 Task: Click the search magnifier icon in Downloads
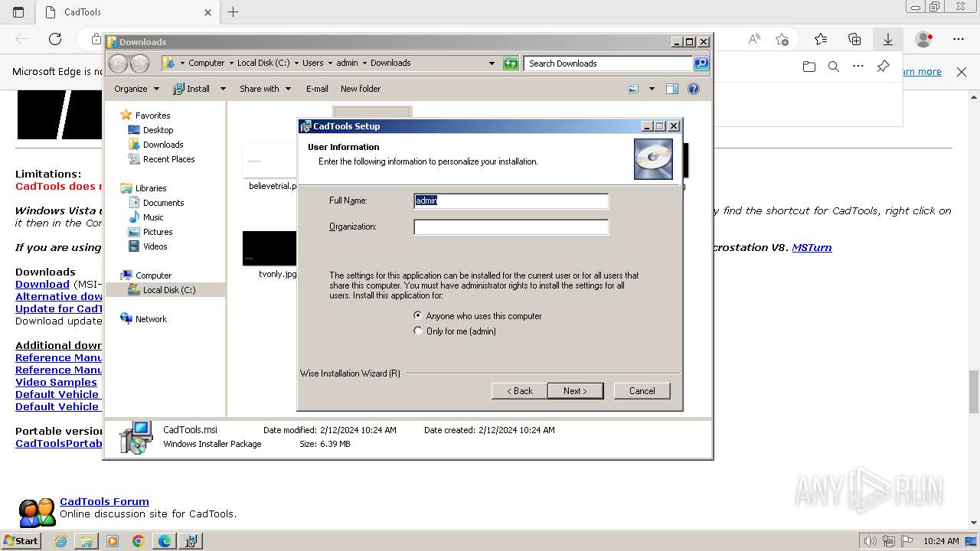point(701,64)
